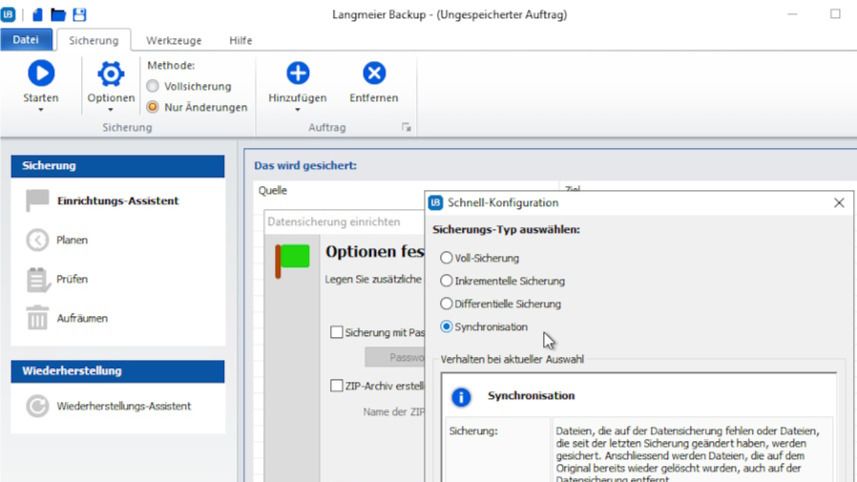Open Wiederherstellungs-Assistent in the sidebar

point(124,406)
